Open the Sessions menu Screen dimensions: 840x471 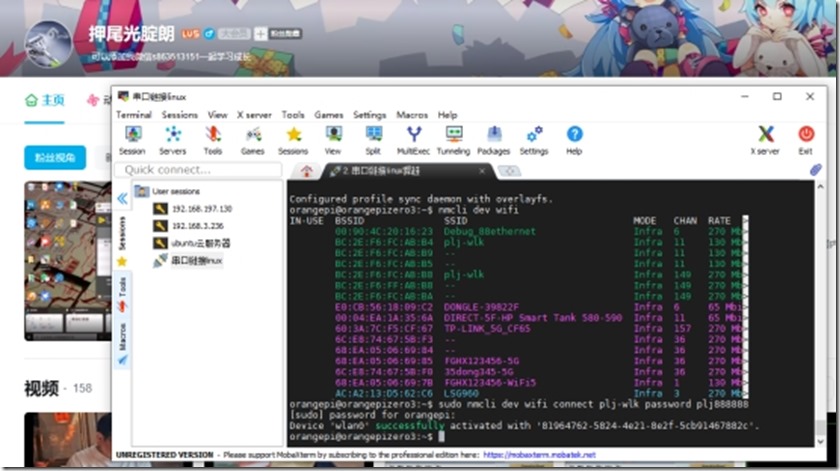tap(179, 115)
